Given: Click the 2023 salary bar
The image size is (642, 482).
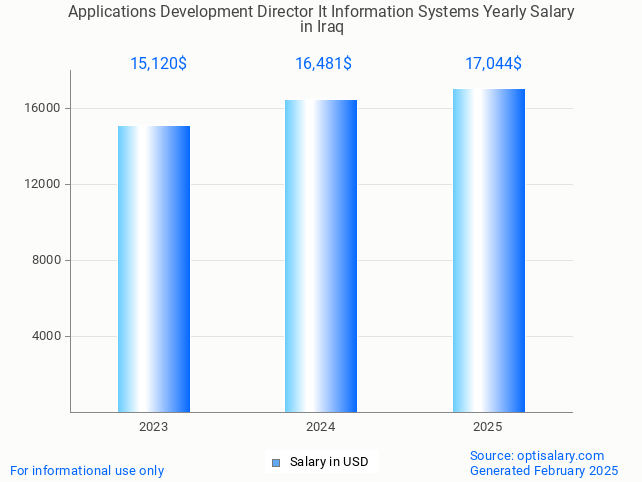Looking at the screenshot, I should pos(154,269).
